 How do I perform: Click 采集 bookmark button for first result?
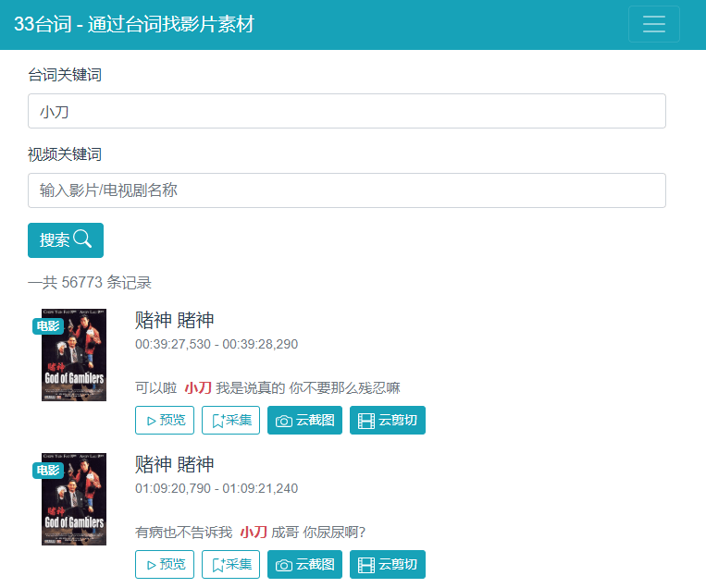[230, 421]
